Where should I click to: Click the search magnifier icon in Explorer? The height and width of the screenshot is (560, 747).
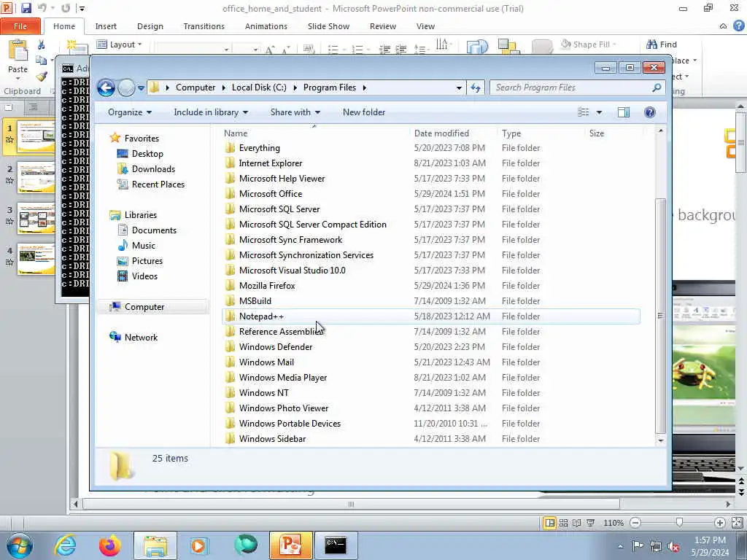657,87
